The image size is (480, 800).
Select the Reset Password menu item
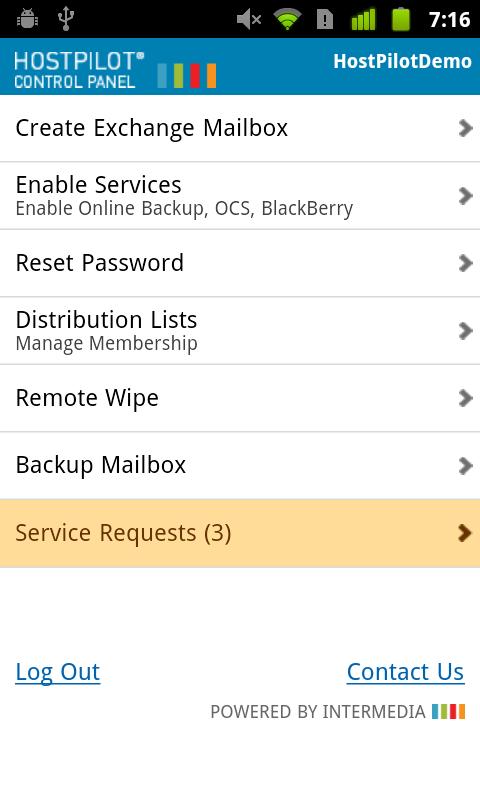pos(240,263)
